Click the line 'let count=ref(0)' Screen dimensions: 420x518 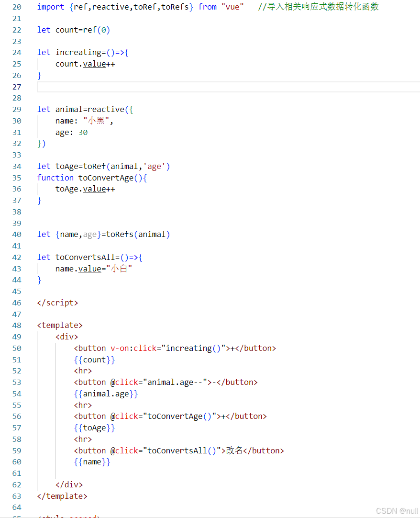73,30
